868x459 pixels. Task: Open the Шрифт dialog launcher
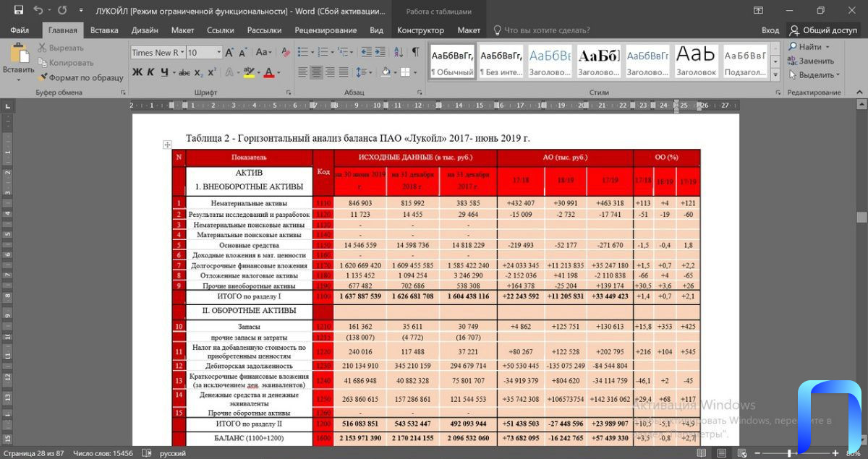pyautogui.click(x=288, y=93)
